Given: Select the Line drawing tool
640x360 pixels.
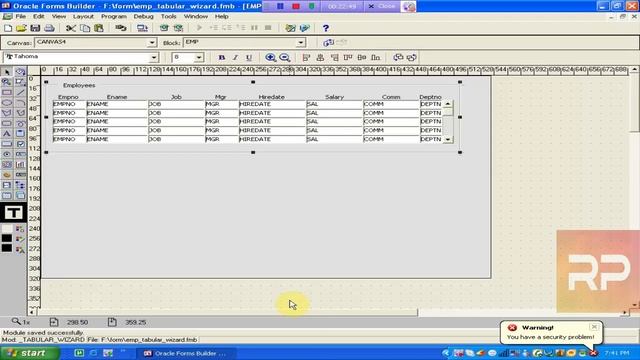Looking at the screenshot, I should tap(20, 92).
